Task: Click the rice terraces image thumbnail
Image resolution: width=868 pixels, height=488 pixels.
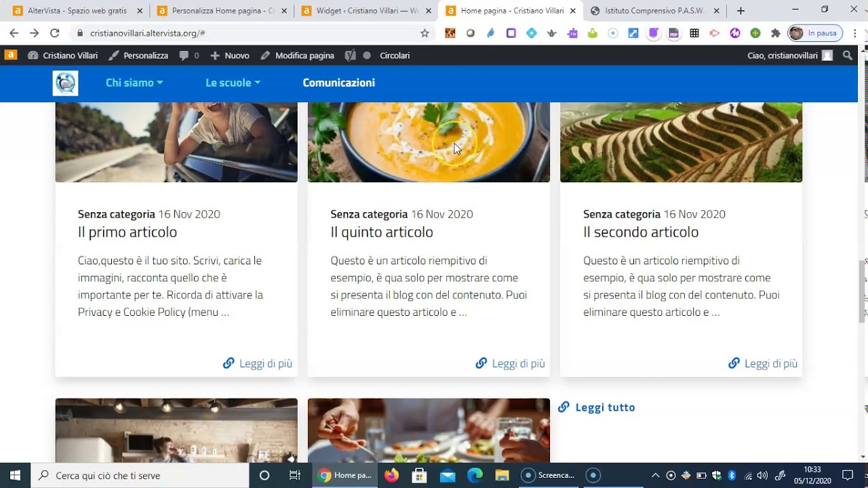Action: tap(681, 142)
